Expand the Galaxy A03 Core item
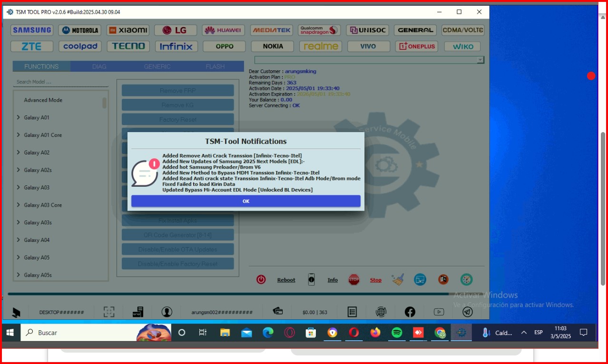Screen dimensions: 608x364 [18, 205]
